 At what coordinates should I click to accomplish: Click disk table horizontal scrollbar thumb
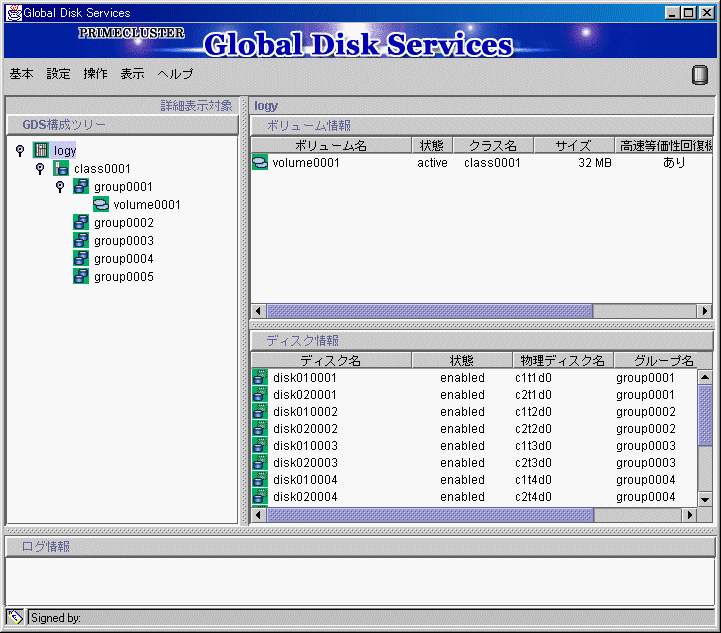[x=430, y=515]
